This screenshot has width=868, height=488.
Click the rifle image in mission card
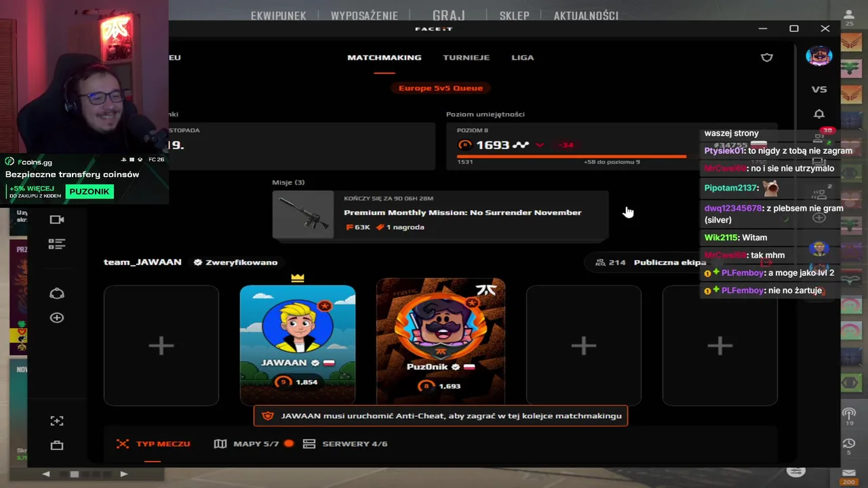pyautogui.click(x=303, y=215)
